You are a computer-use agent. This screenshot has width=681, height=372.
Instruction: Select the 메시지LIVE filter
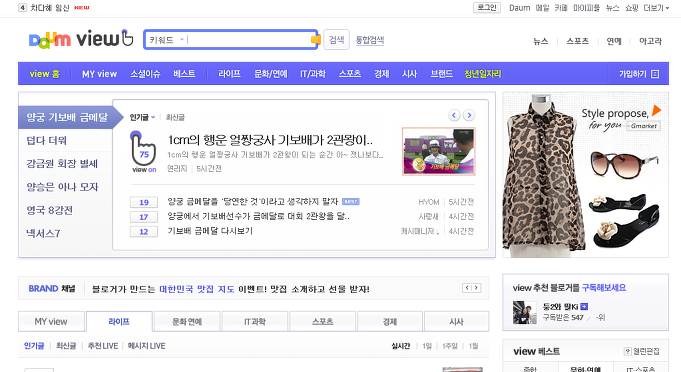pos(146,346)
